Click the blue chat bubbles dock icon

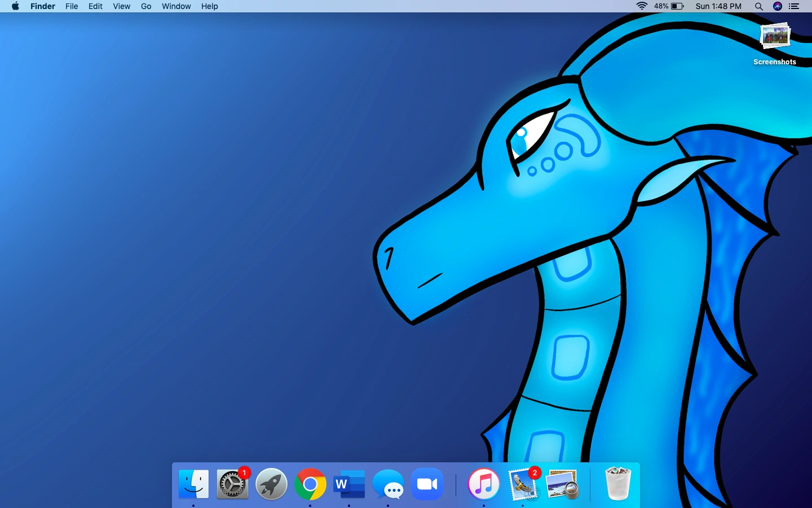click(388, 484)
